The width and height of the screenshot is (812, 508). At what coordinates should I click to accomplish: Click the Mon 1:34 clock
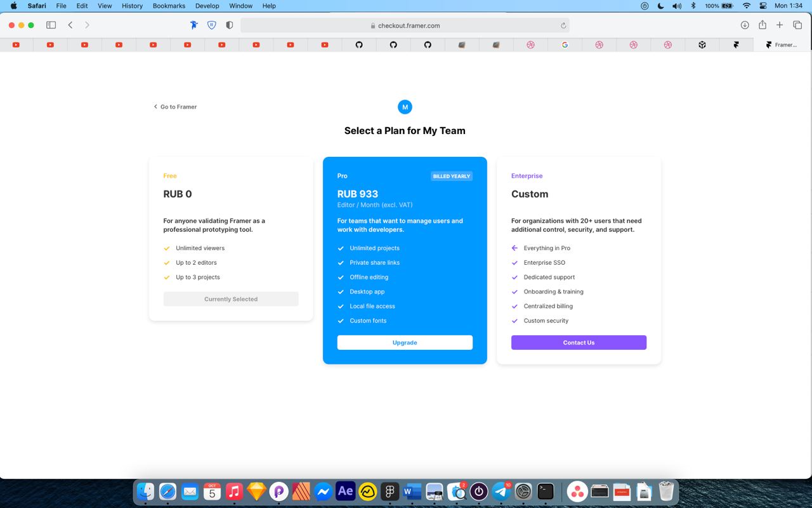click(x=789, y=6)
